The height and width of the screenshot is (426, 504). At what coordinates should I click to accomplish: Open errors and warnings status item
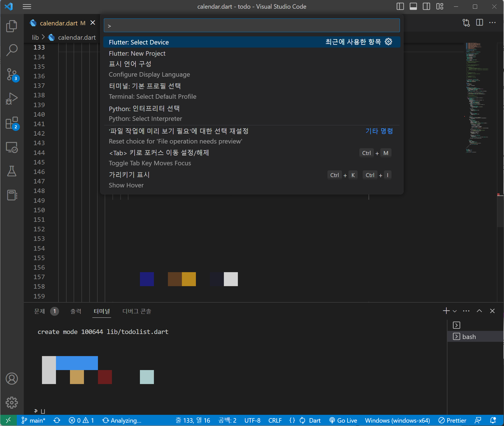81,420
